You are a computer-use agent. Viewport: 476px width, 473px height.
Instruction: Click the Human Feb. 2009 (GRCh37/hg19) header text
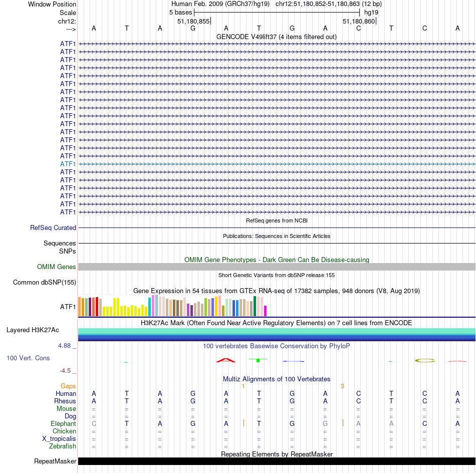(x=220, y=4)
